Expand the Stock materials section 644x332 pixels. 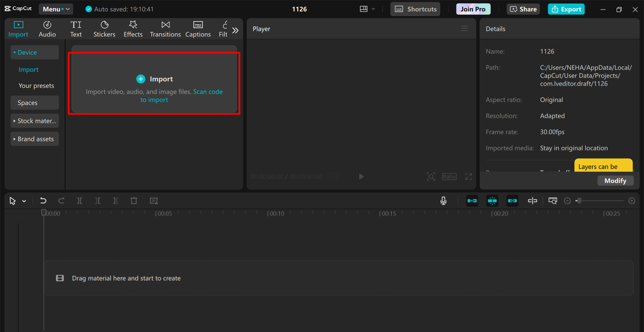[35, 121]
